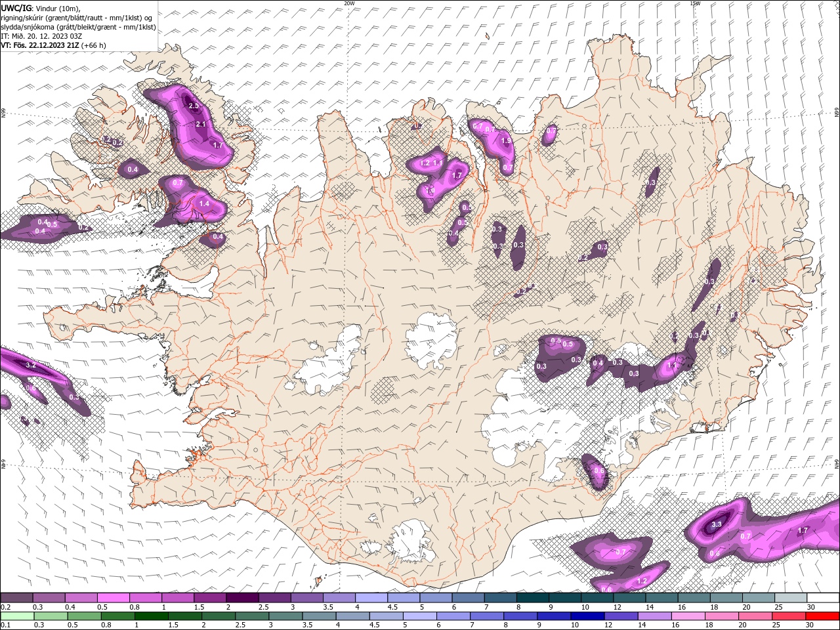The image size is (840, 630).
Task: Click the '(+66 h)' forecast offset text
Action: (x=94, y=45)
